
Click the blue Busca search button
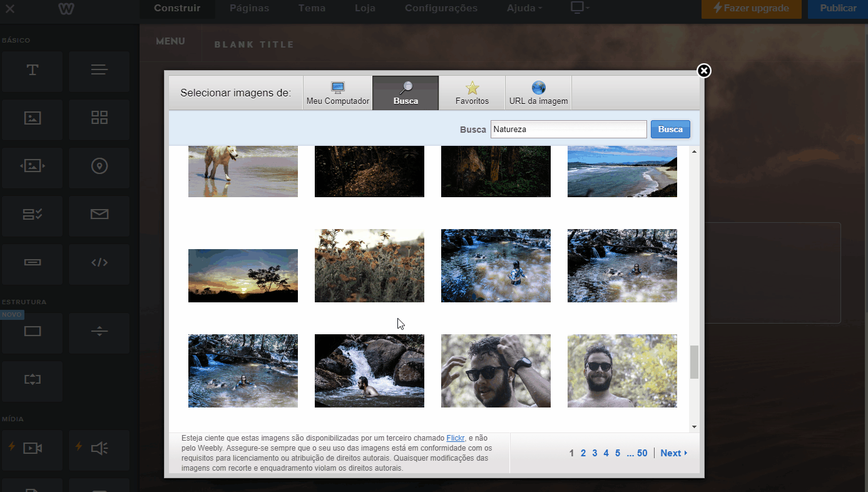[670, 129]
